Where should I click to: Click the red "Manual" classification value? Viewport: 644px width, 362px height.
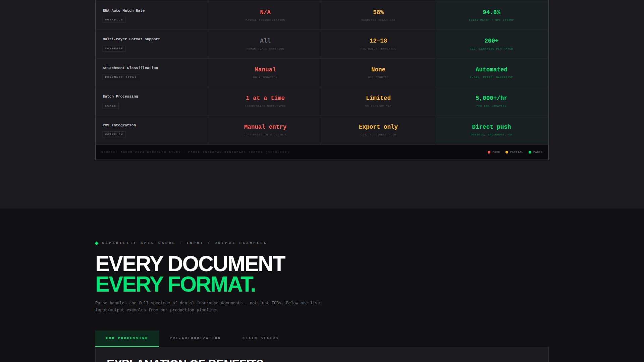tap(265, 70)
